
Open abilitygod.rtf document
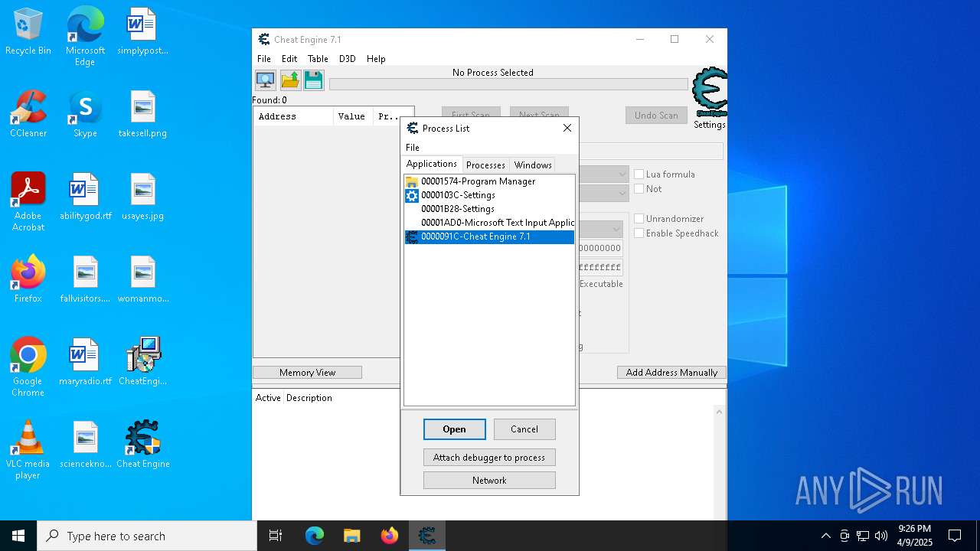[x=85, y=197]
